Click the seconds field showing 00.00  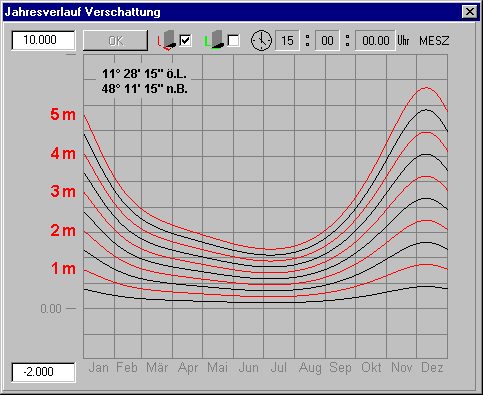[376, 41]
